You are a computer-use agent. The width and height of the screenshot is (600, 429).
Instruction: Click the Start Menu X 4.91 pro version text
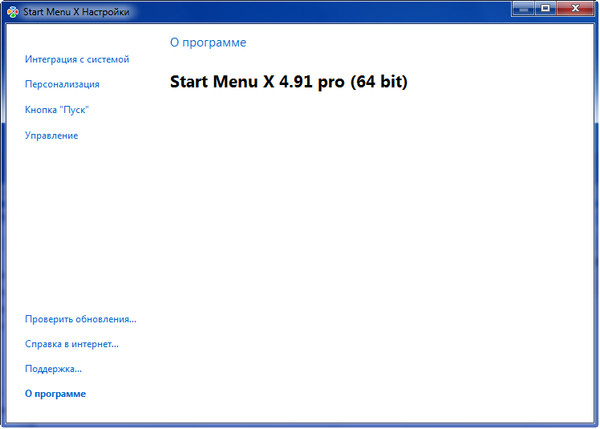point(289,82)
